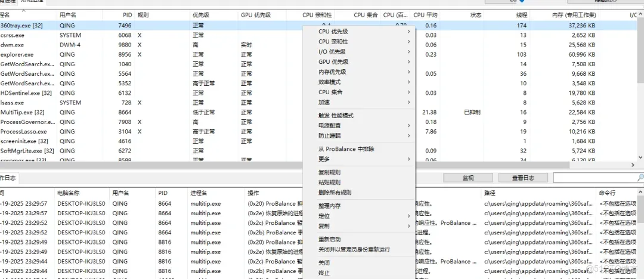Expand the 效率模式 submenu

point(358,82)
